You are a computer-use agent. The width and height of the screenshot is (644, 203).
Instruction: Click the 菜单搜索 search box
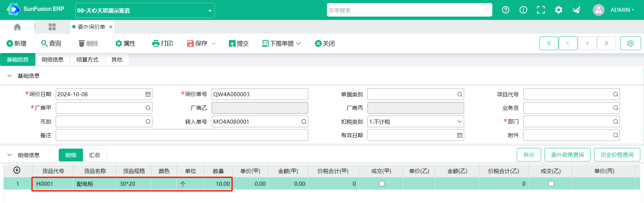[409, 10]
